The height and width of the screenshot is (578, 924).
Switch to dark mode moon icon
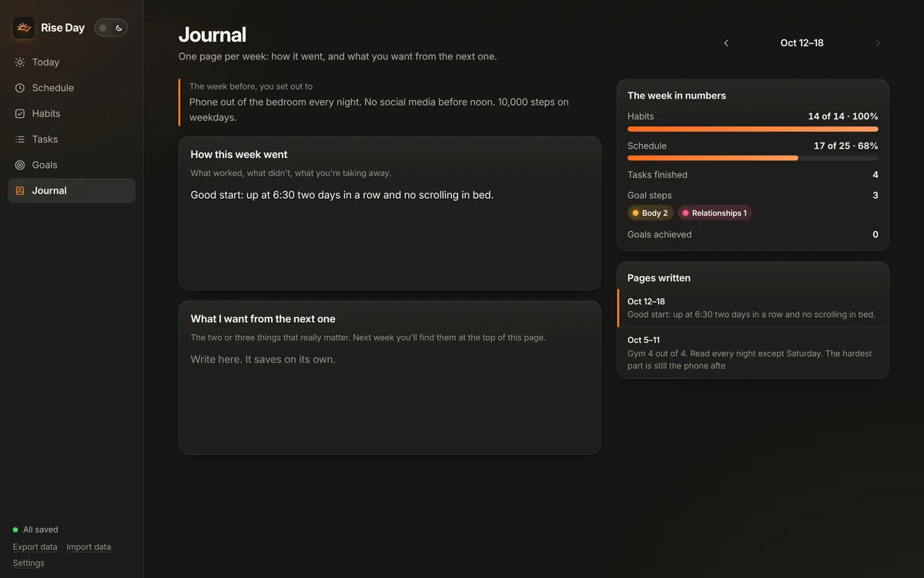(119, 28)
